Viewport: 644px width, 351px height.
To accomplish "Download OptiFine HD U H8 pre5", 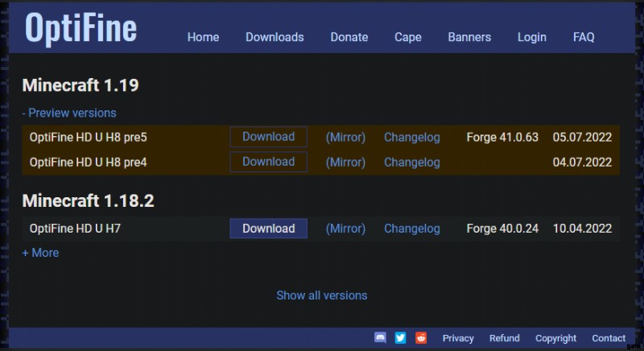I will pyautogui.click(x=269, y=137).
